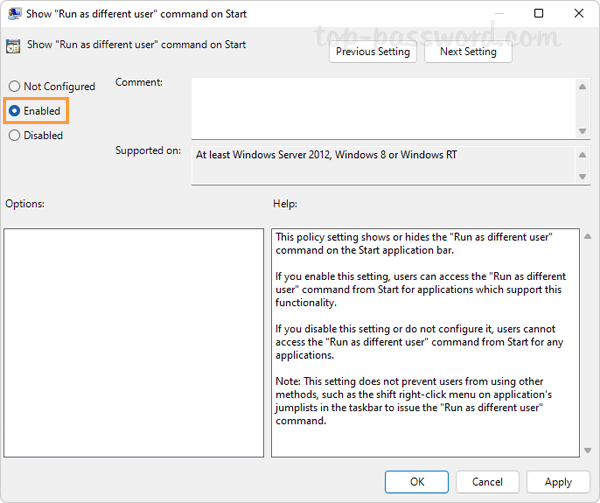Click the policy setting icon beside the header
This screenshot has height=503, width=600.
(x=11, y=46)
